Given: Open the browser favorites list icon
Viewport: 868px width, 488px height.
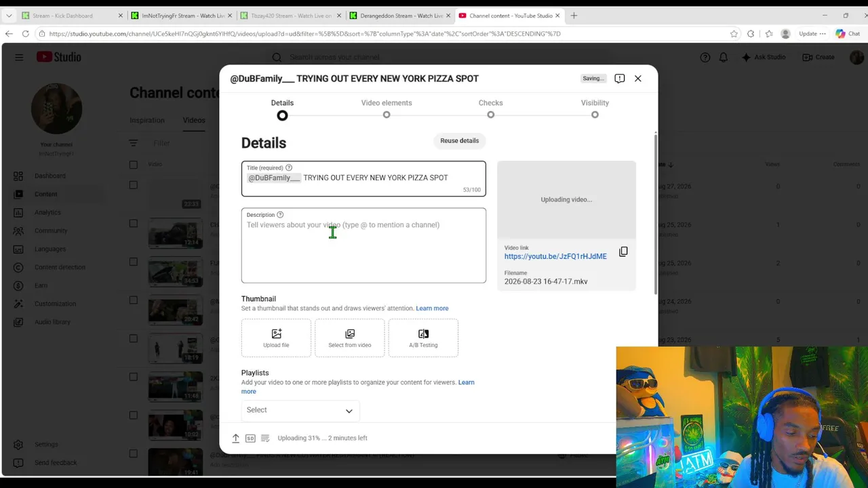Looking at the screenshot, I should (768, 34).
